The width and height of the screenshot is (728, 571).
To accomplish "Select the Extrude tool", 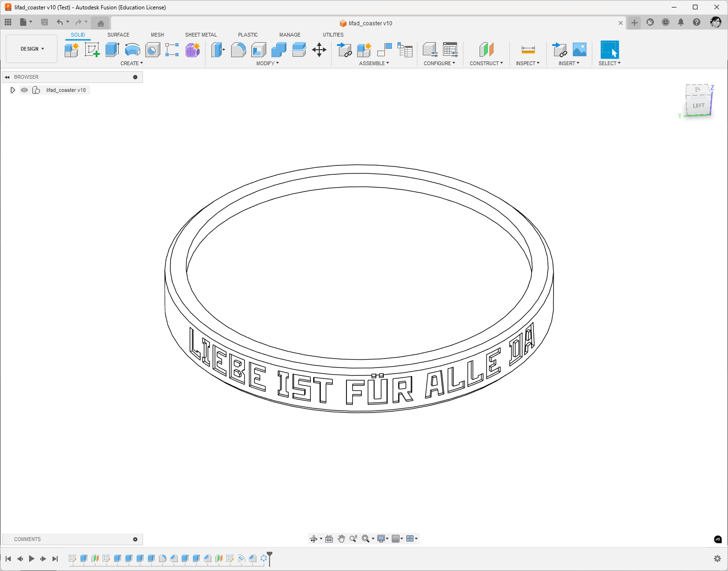I will [112, 50].
